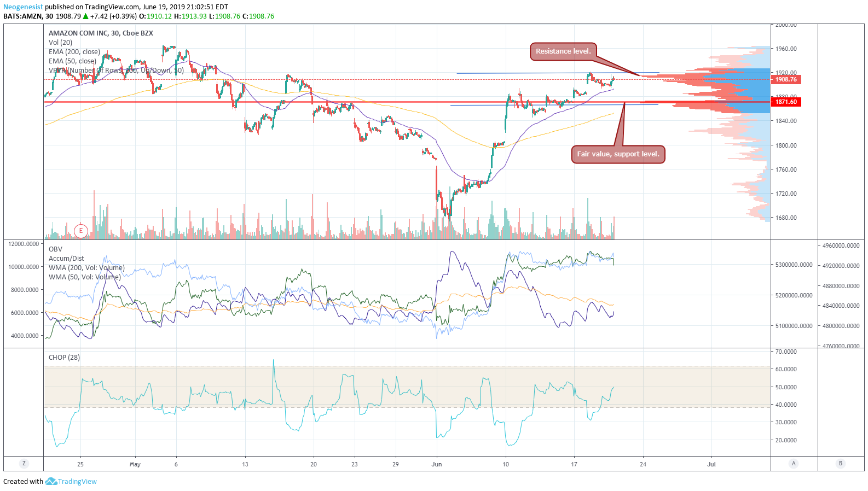
Task: Click the 6000.0000 OBV axis value
Action: (x=25, y=313)
